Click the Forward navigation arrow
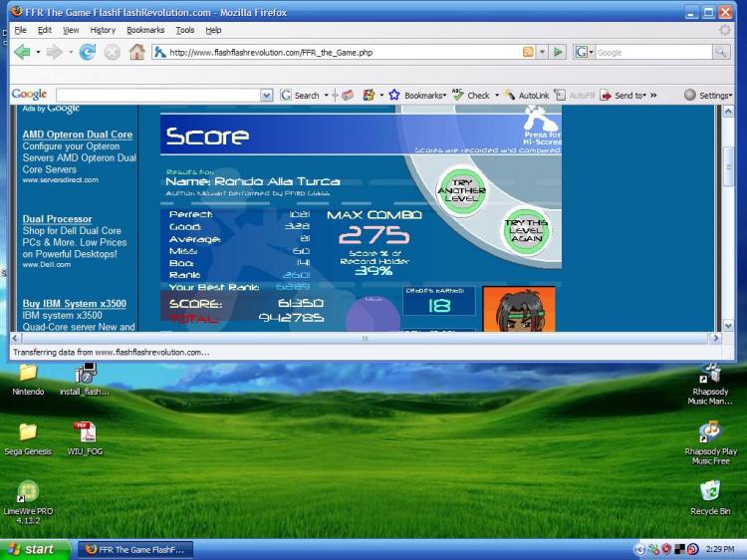The width and height of the screenshot is (747, 560). (54, 52)
